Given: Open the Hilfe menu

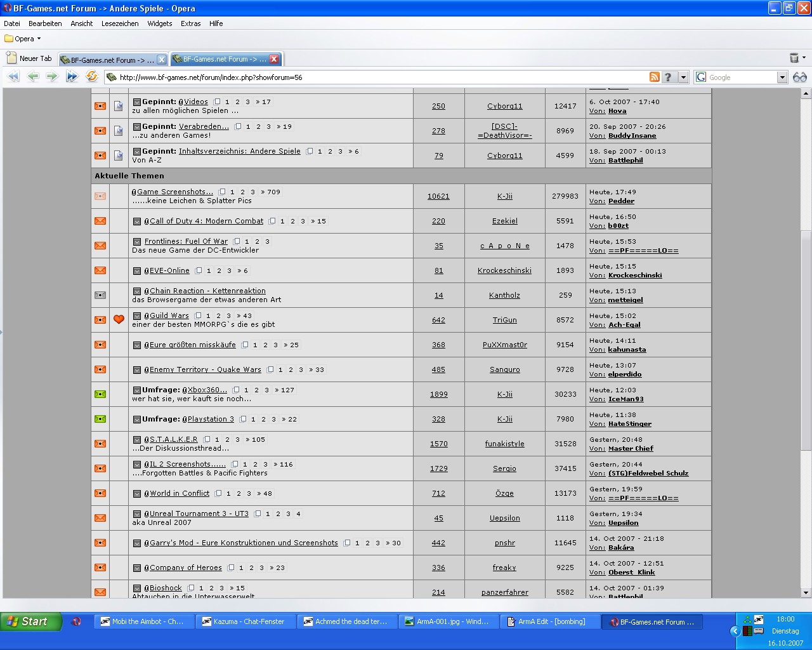Looking at the screenshot, I should 216,23.
